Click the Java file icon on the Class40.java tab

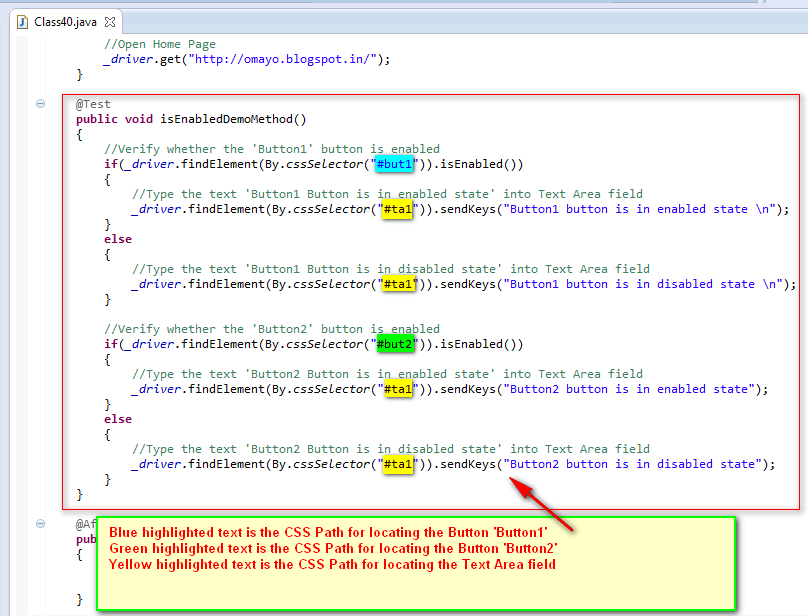23,20
